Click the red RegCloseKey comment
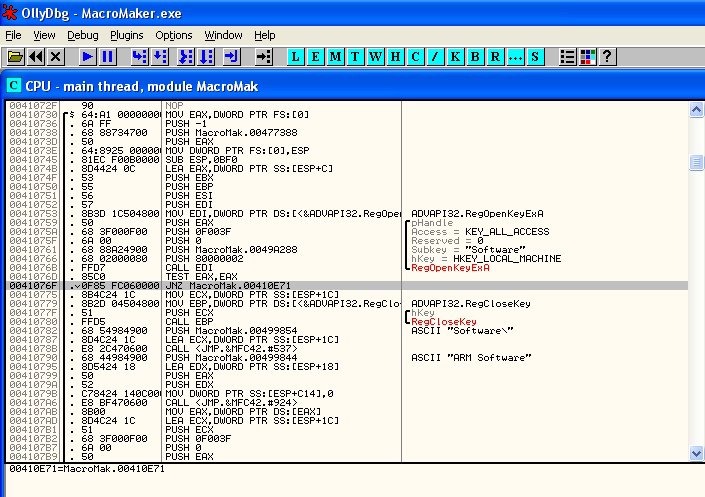705x497 pixels. point(444,322)
